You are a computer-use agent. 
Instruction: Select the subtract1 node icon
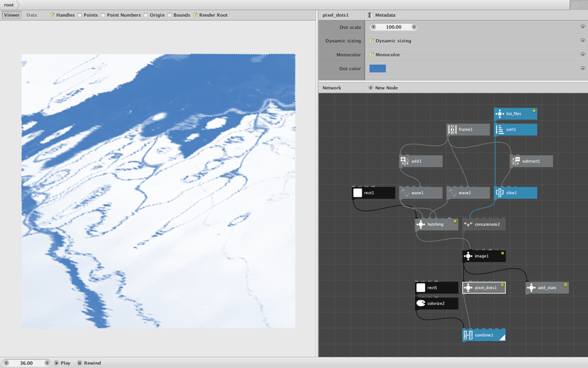pos(516,161)
